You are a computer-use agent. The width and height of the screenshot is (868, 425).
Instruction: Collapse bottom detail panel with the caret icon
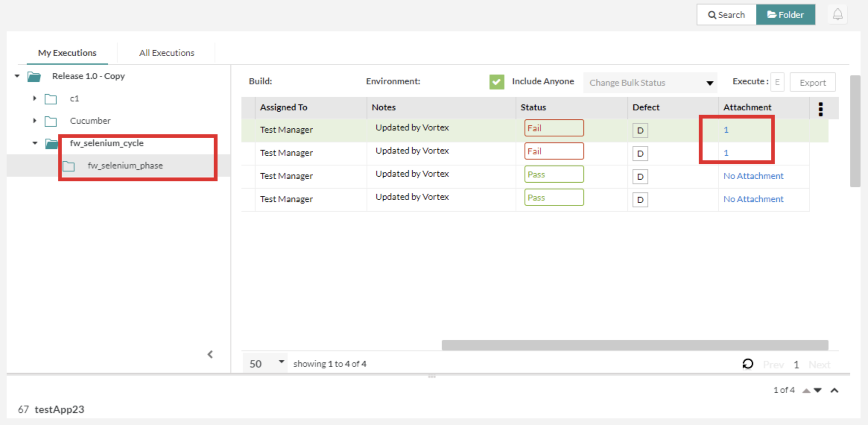(x=834, y=390)
